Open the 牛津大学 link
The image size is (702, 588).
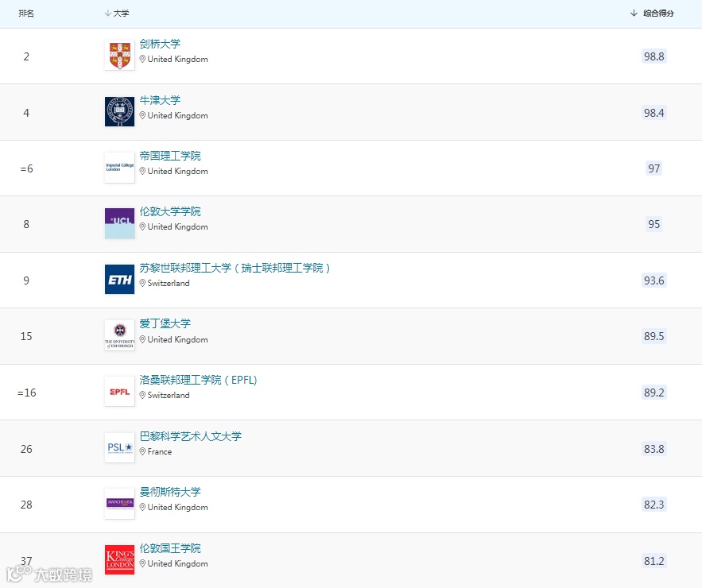160,100
